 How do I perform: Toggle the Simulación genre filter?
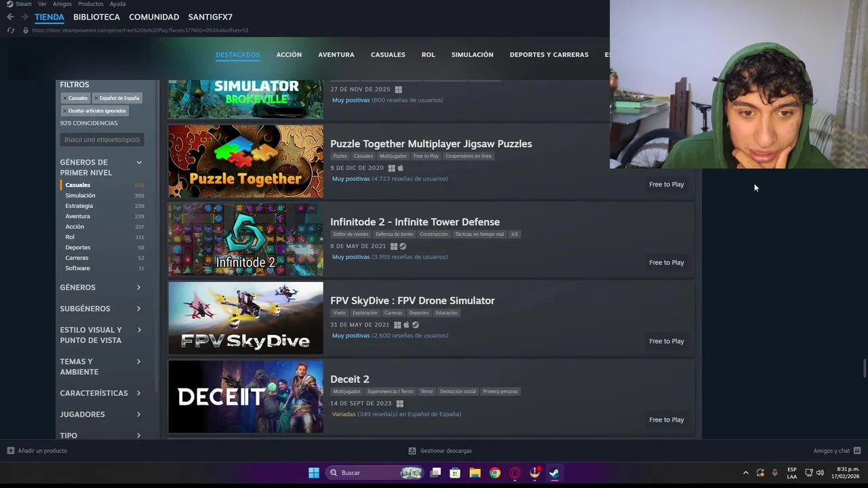click(x=103, y=195)
